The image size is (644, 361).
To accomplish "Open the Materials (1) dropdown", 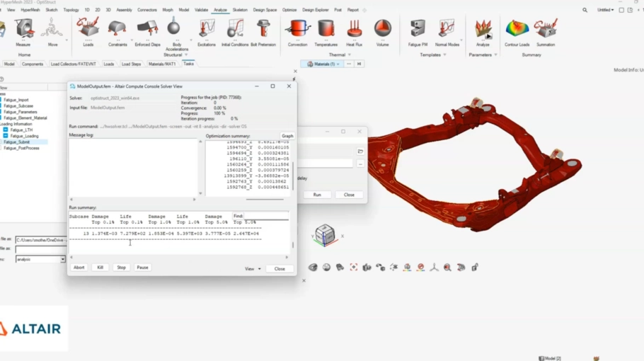I will tap(323, 64).
